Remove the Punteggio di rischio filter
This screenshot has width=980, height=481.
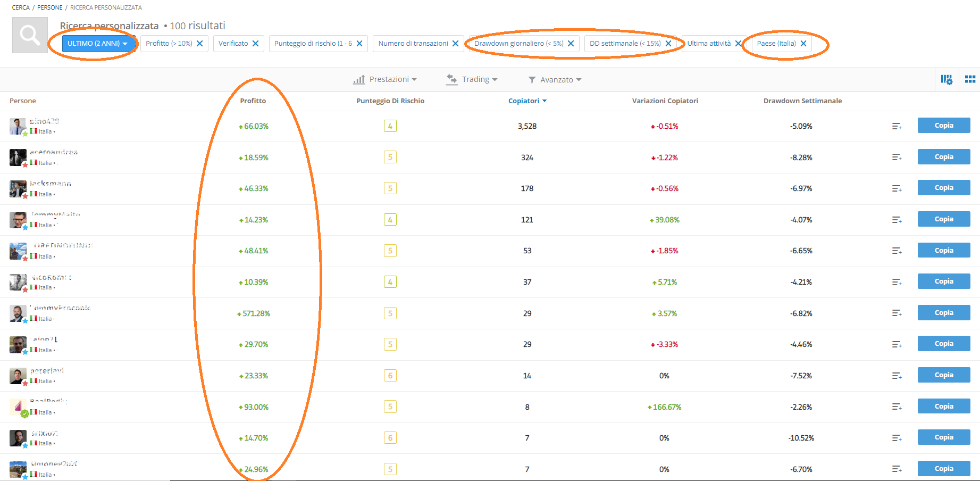[359, 44]
